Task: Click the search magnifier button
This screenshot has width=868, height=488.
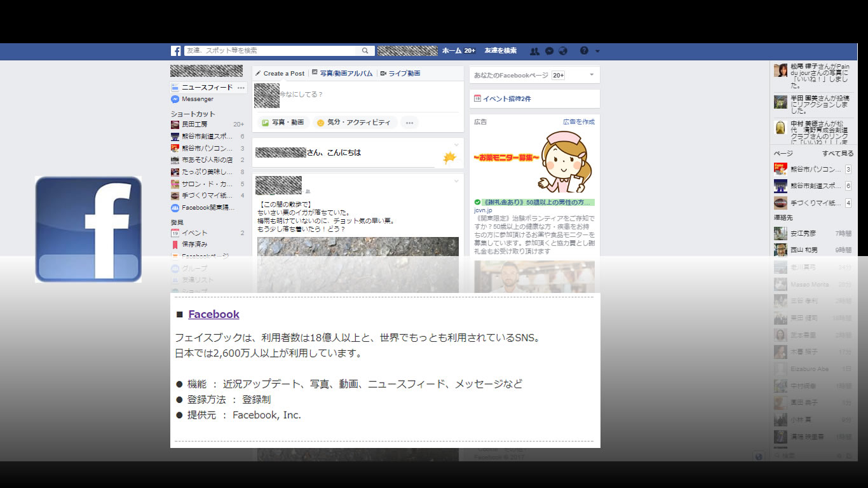Action: (x=365, y=51)
